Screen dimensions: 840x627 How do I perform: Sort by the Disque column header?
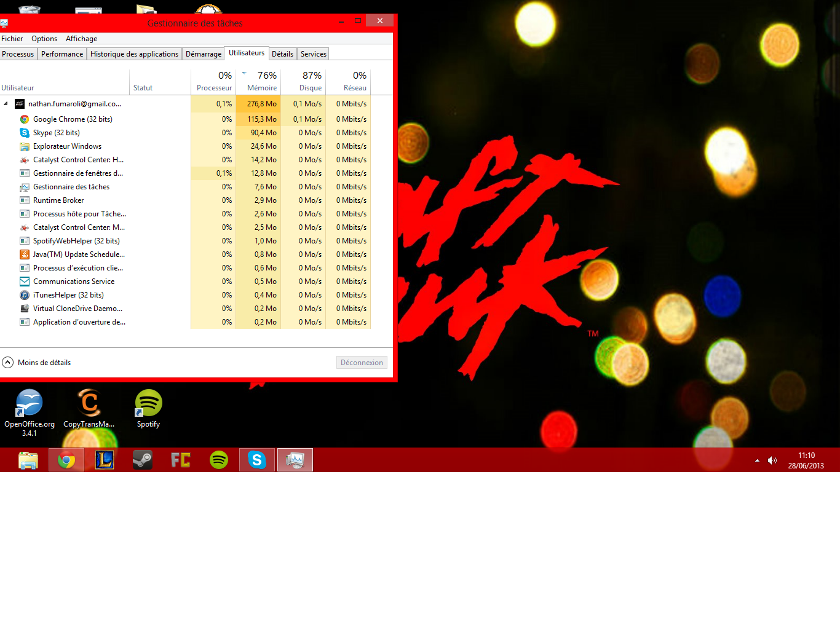303,82
